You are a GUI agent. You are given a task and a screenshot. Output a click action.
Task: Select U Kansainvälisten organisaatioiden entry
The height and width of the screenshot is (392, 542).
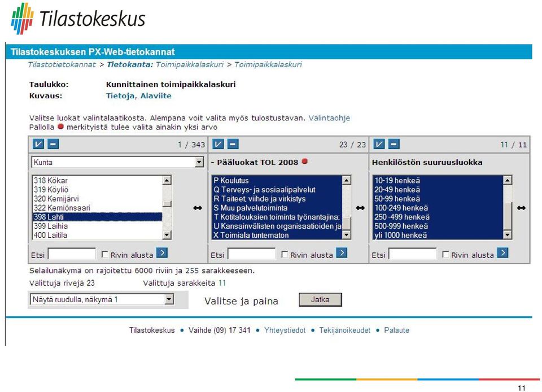tap(277, 226)
